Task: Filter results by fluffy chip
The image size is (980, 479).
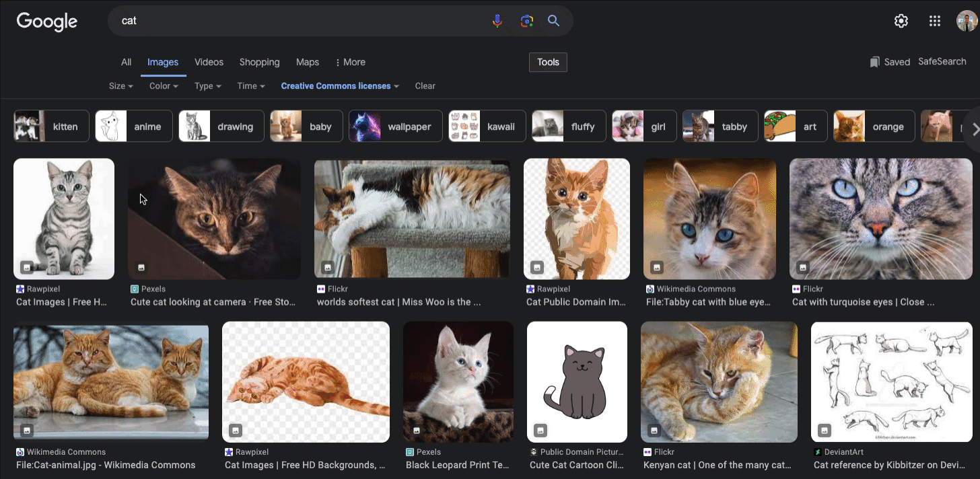Action: click(569, 126)
